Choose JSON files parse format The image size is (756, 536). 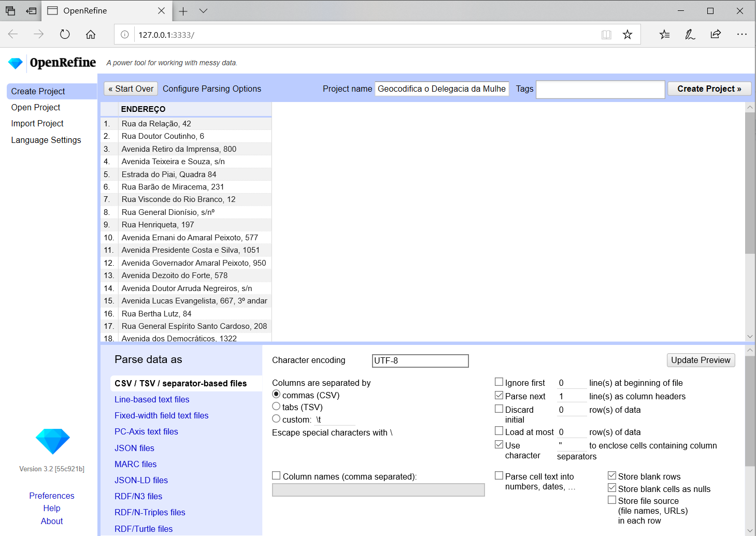(x=134, y=448)
